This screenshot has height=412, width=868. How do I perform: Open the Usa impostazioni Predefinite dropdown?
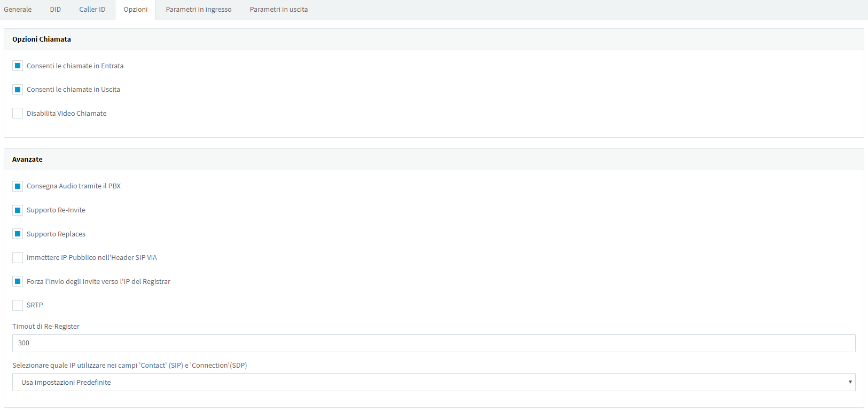click(x=434, y=382)
